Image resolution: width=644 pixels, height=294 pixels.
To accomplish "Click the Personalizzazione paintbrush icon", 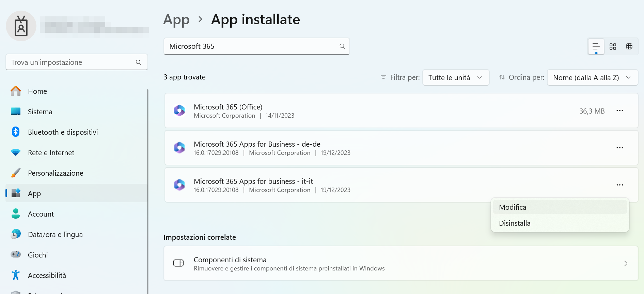I will 16,173.
